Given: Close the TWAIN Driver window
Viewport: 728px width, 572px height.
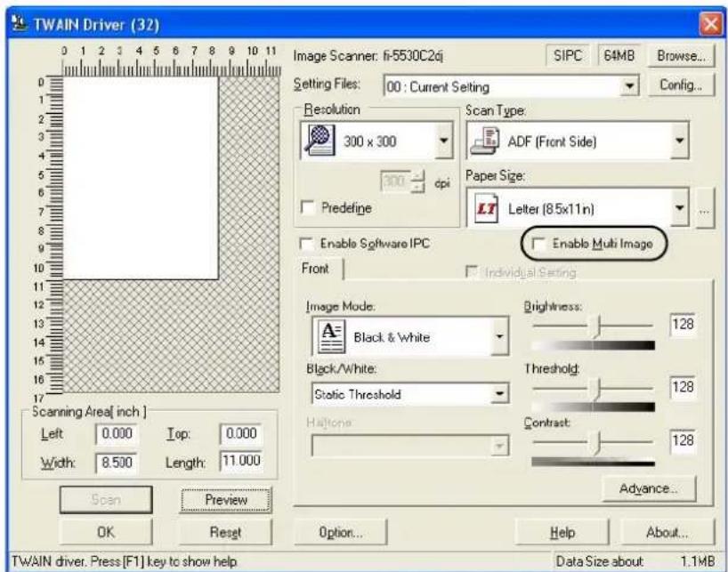Looking at the screenshot, I should point(710,24).
